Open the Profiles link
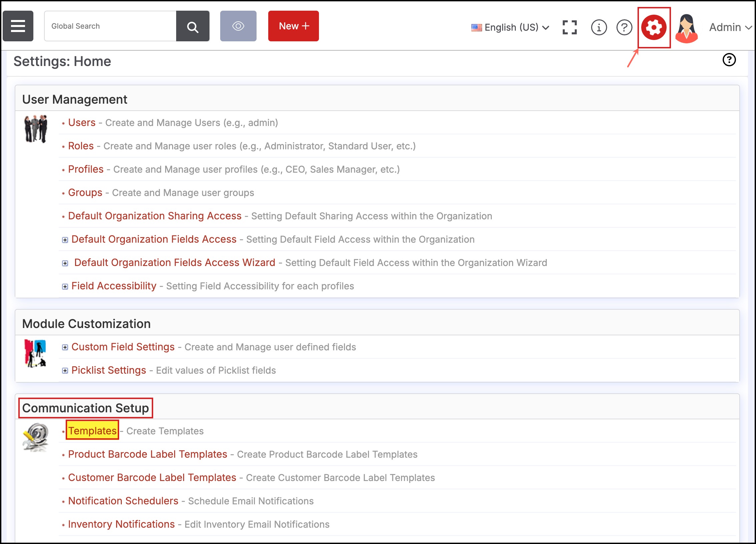This screenshot has width=756, height=544. point(86,169)
